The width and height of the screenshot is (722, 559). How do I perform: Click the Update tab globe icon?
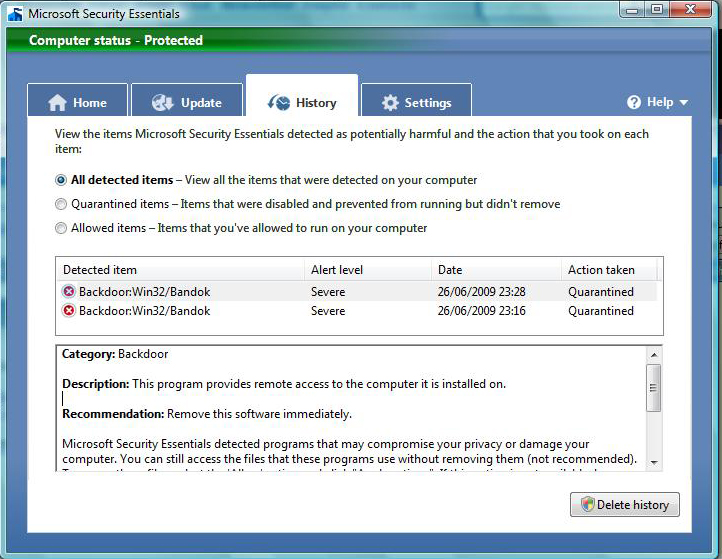coord(164,103)
